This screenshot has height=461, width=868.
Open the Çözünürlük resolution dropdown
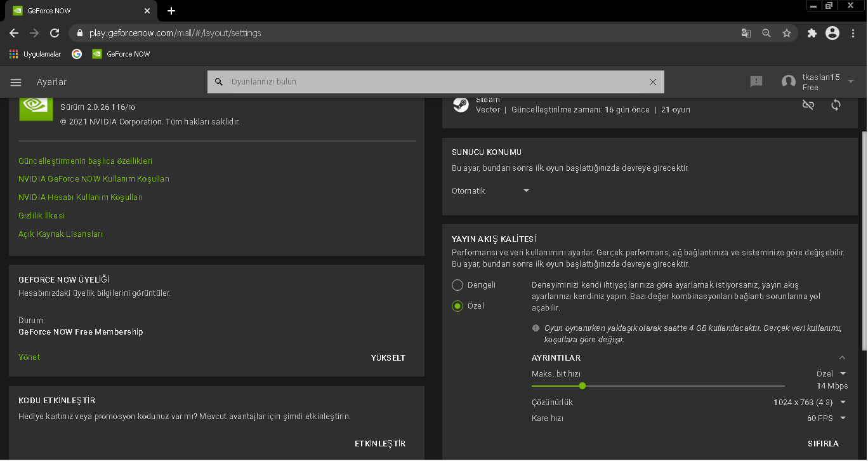click(x=810, y=402)
